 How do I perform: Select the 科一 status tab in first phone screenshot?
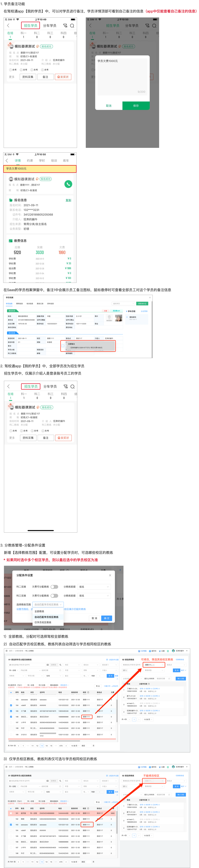[24, 35]
